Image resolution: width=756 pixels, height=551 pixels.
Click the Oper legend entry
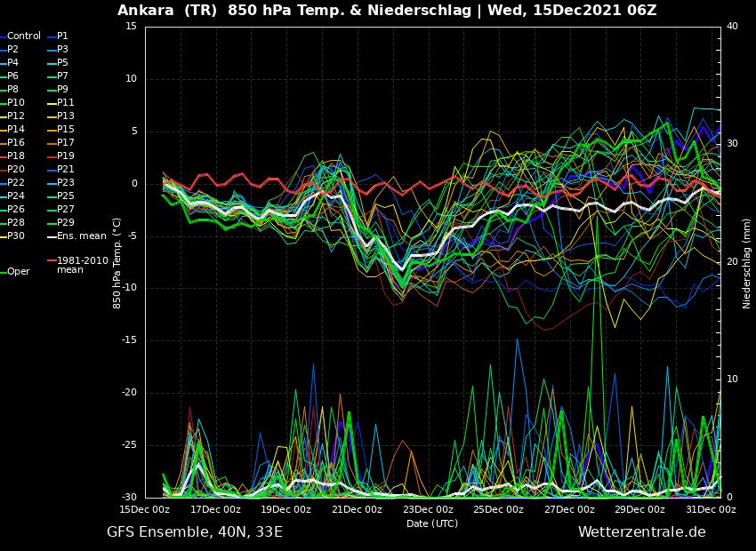(16, 272)
